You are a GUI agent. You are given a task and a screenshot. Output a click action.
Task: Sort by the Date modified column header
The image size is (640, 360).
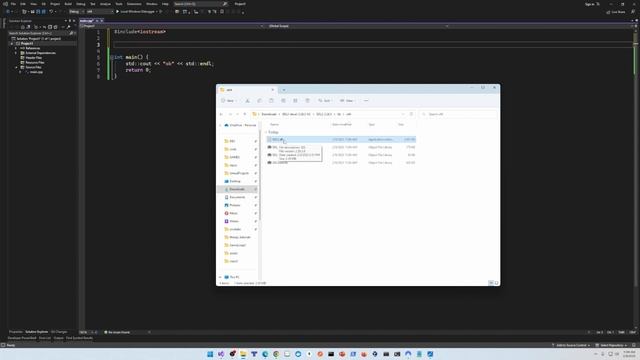[x=342, y=124]
